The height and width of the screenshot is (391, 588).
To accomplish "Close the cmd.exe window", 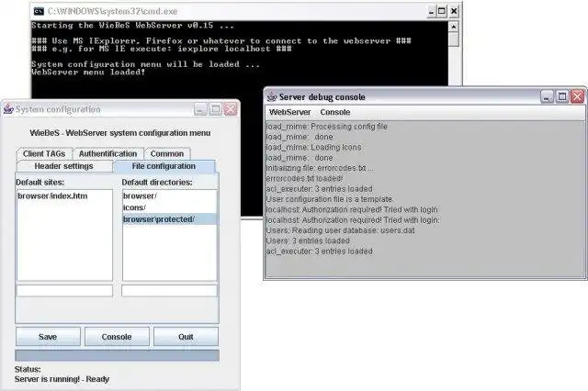I will pos(454,11).
